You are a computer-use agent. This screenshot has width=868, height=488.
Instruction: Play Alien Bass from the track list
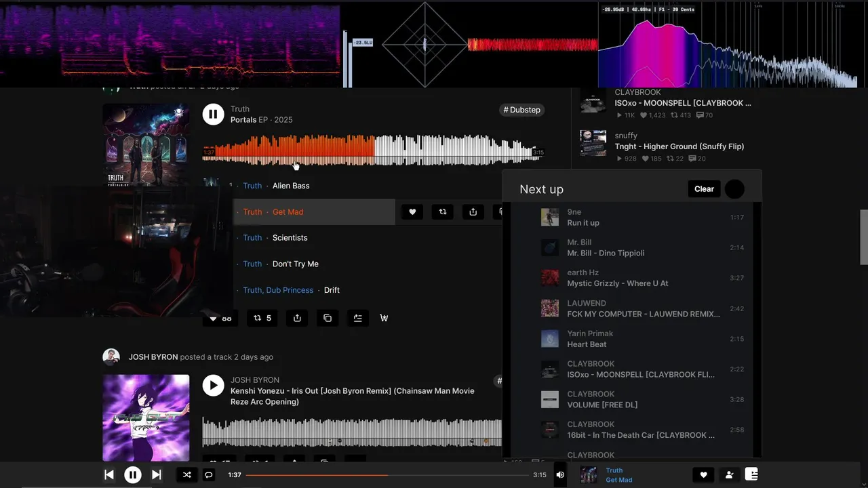pyautogui.click(x=290, y=186)
